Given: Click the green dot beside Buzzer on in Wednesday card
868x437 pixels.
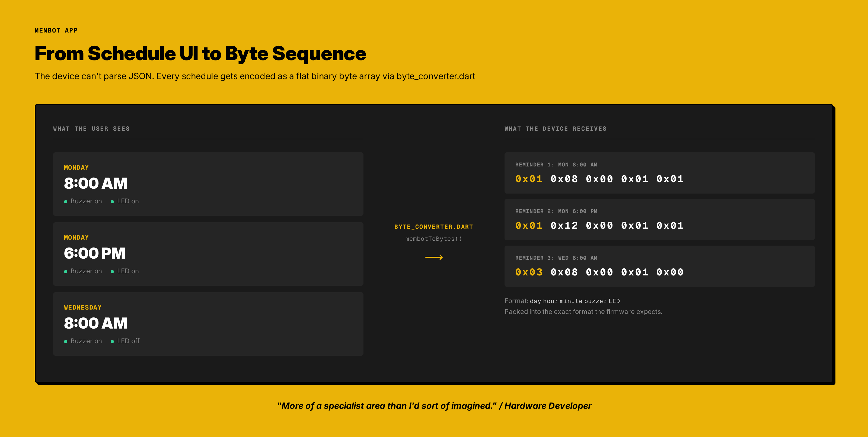Looking at the screenshot, I should tap(66, 341).
